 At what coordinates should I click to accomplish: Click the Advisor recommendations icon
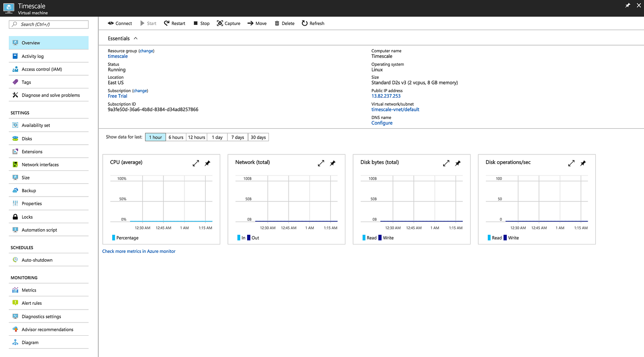(x=15, y=329)
